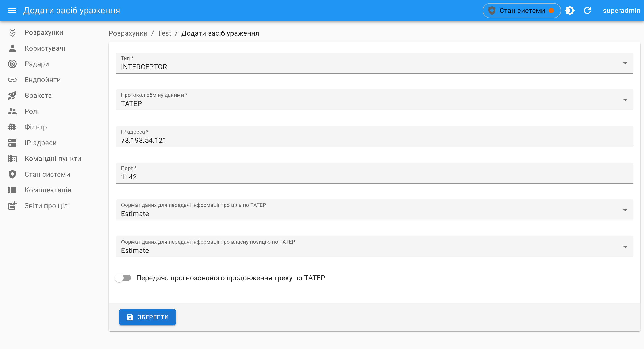Expand own position data format dropdown
644x349 pixels.
[x=374, y=247]
